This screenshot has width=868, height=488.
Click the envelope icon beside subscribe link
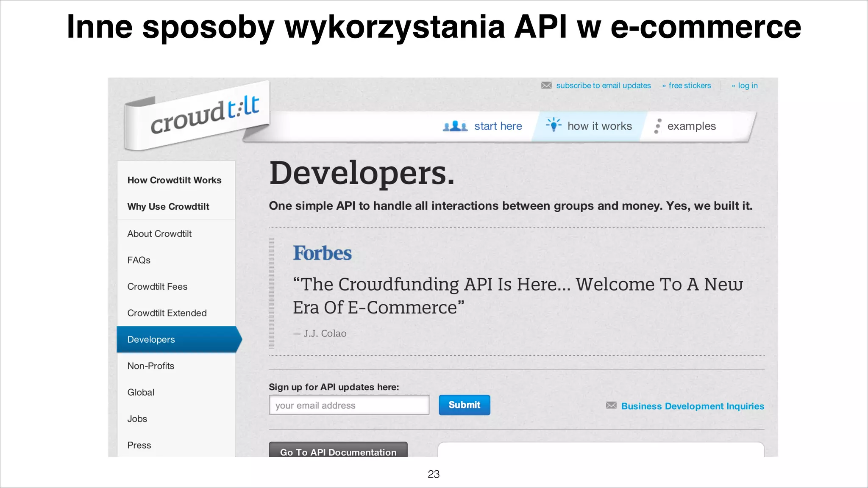(546, 86)
